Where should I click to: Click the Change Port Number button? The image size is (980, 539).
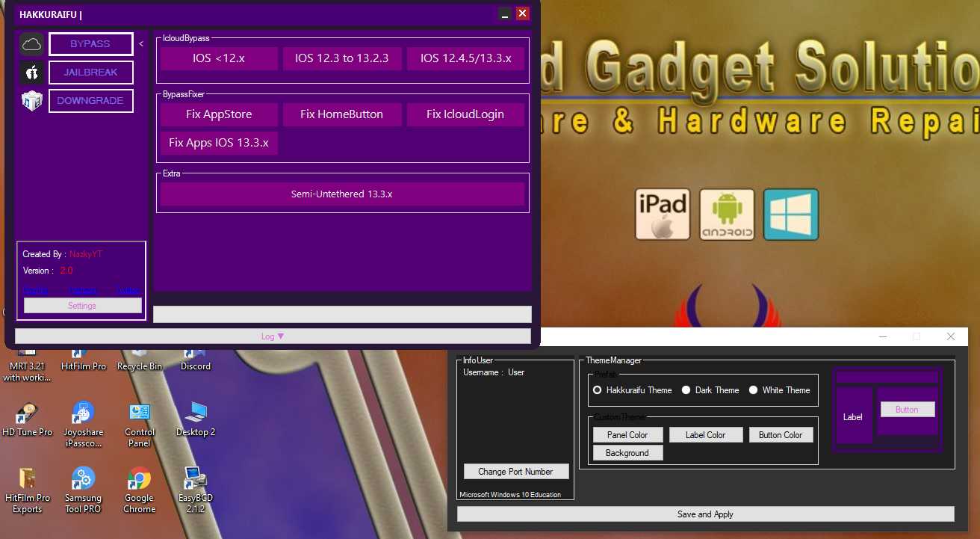tap(516, 472)
